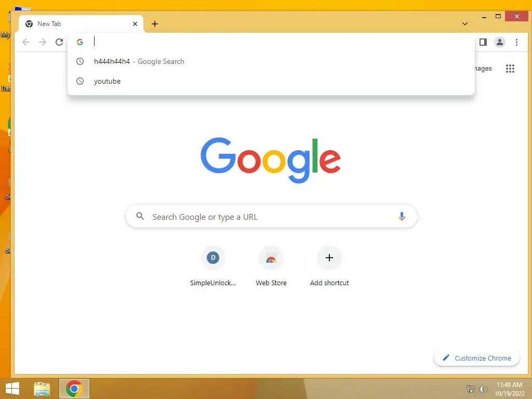Reload the page with the refresh icon

click(59, 42)
